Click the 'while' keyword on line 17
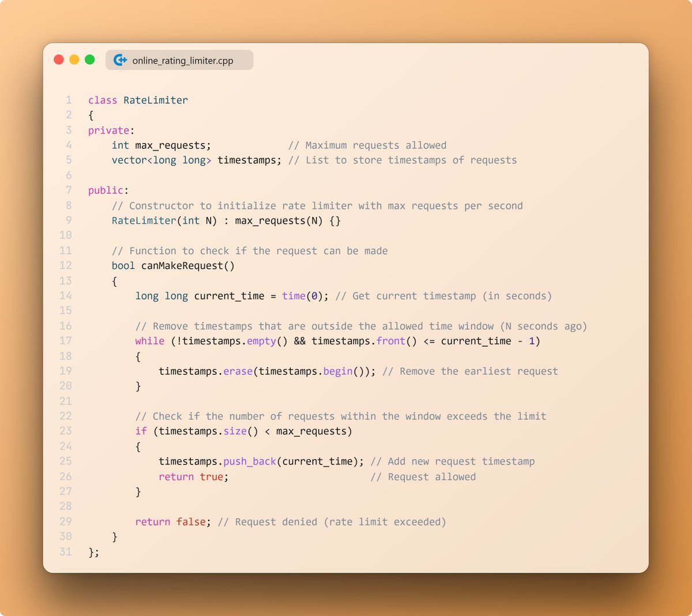The image size is (692, 616). pos(150,341)
